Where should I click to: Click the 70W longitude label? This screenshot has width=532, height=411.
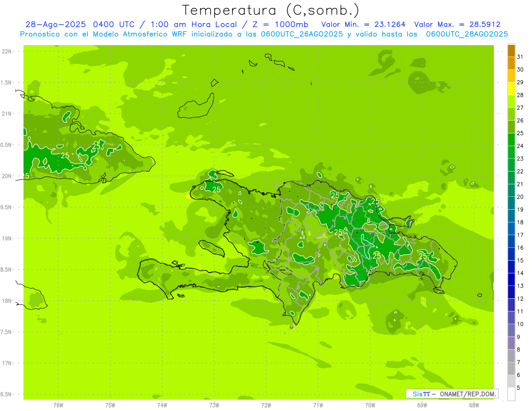tap(370, 405)
